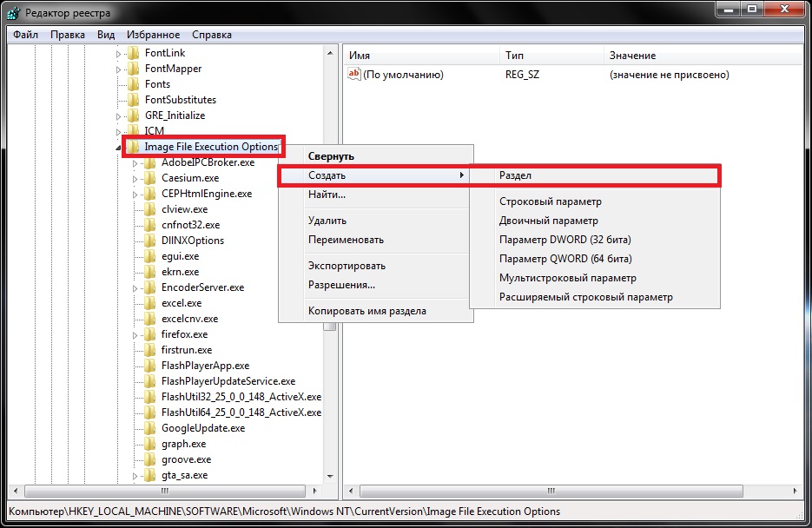
Task: Click the (По умолчанию) string value icon
Action: pyautogui.click(x=353, y=75)
